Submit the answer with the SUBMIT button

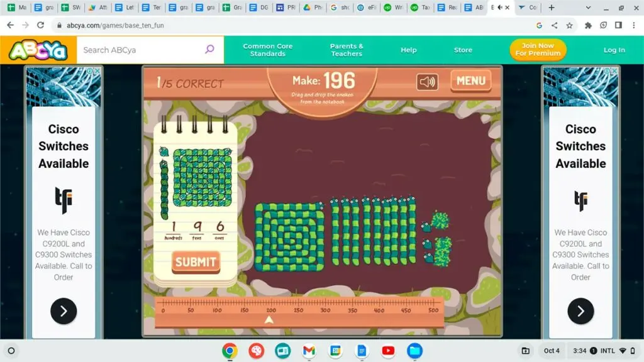196,262
